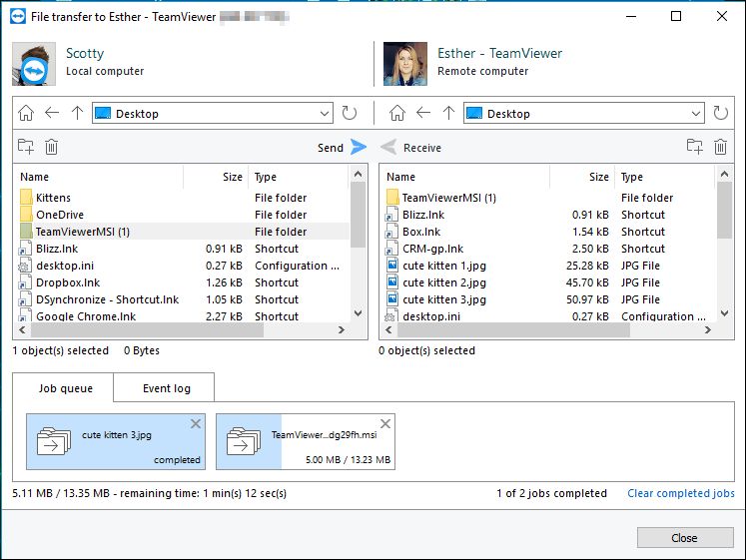Screen dimensions: 746x560
Task: Select cute kitten 1.jpg on remote
Action: pos(549,266)
